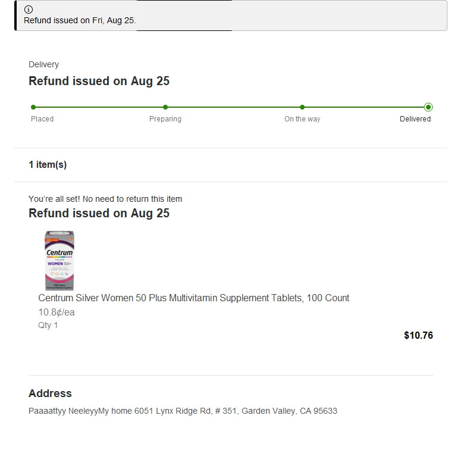
Task: Click the Delivered circle marker on tracker
Action: [x=428, y=107]
